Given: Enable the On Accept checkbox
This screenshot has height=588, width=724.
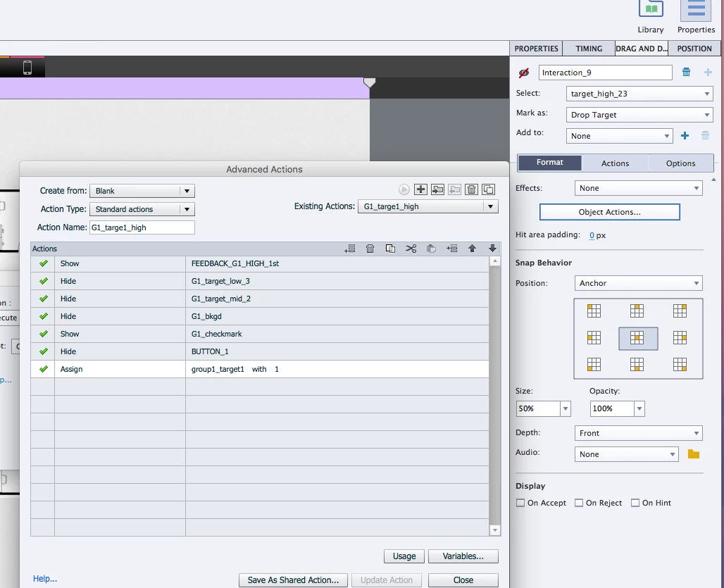Looking at the screenshot, I should 520,503.
